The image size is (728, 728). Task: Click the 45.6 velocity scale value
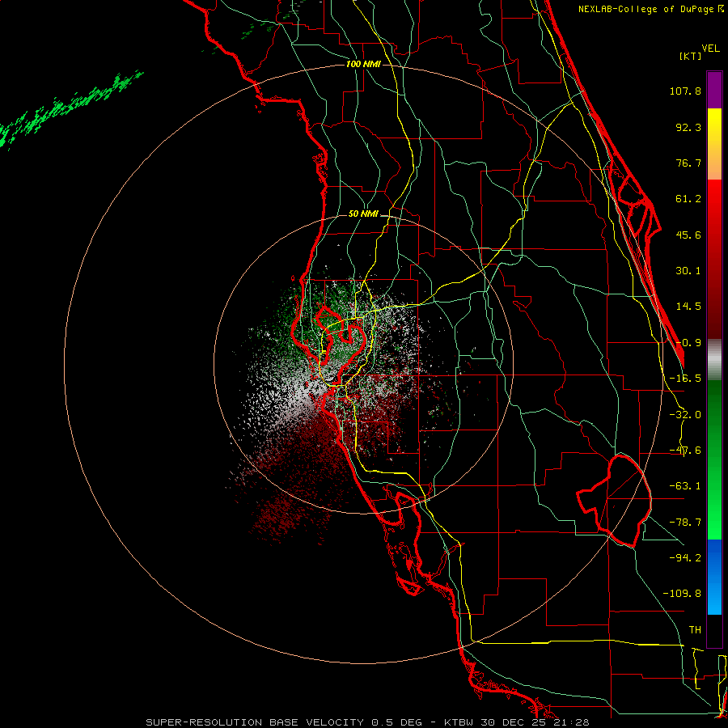tap(688, 235)
